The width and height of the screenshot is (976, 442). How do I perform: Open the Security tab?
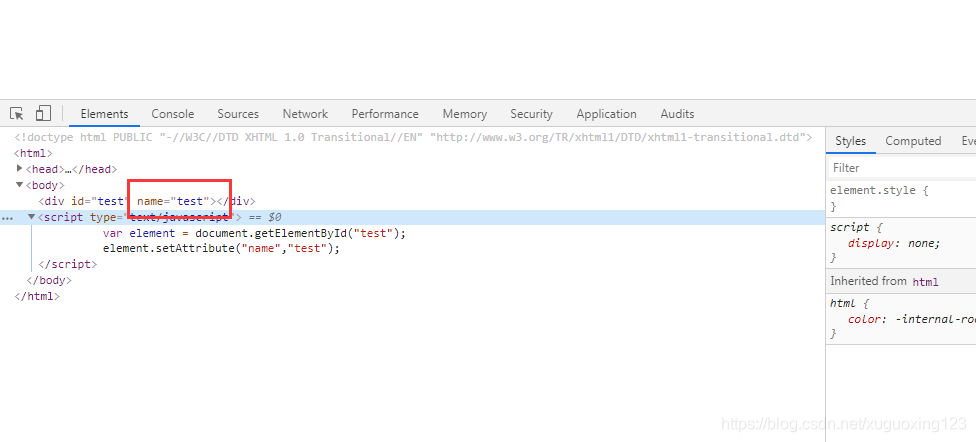click(531, 114)
